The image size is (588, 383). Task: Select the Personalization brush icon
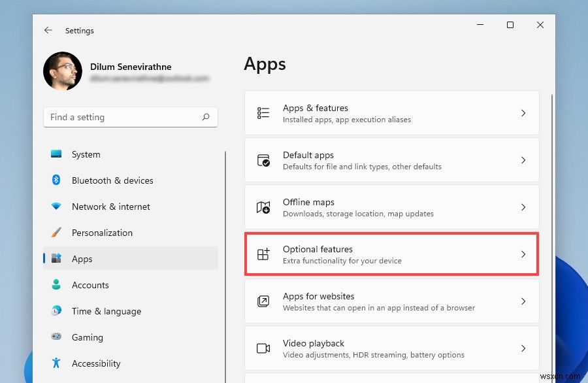[56, 233]
